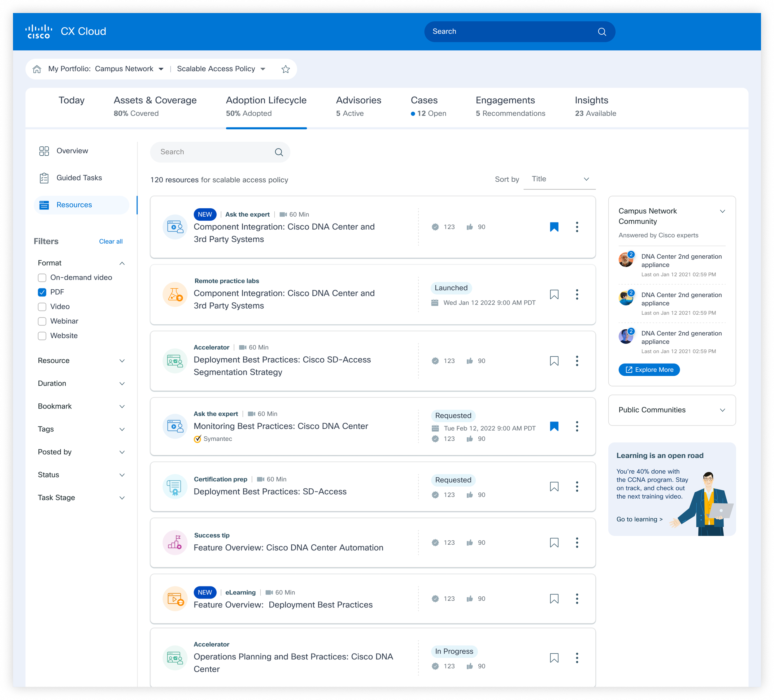This screenshot has width=774, height=700.
Task: Expand the Bookmark filter section
Action: [x=122, y=406]
